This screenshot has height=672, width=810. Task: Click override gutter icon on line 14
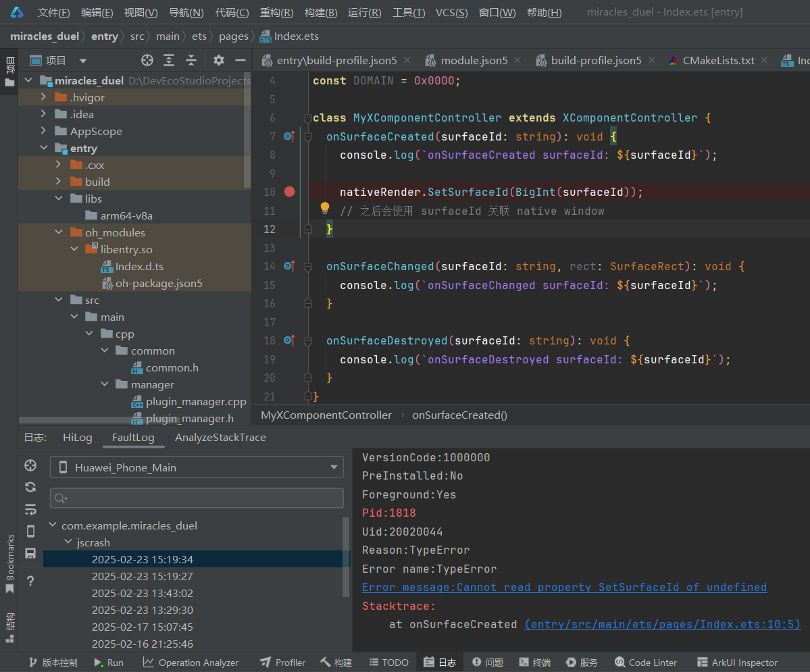point(289,266)
